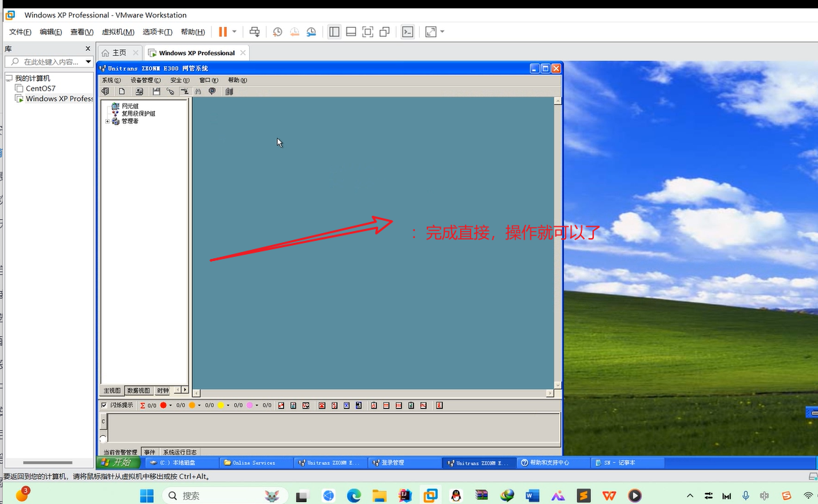
Task: Open console view icon in VMware toolbar
Action: pos(407,32)
